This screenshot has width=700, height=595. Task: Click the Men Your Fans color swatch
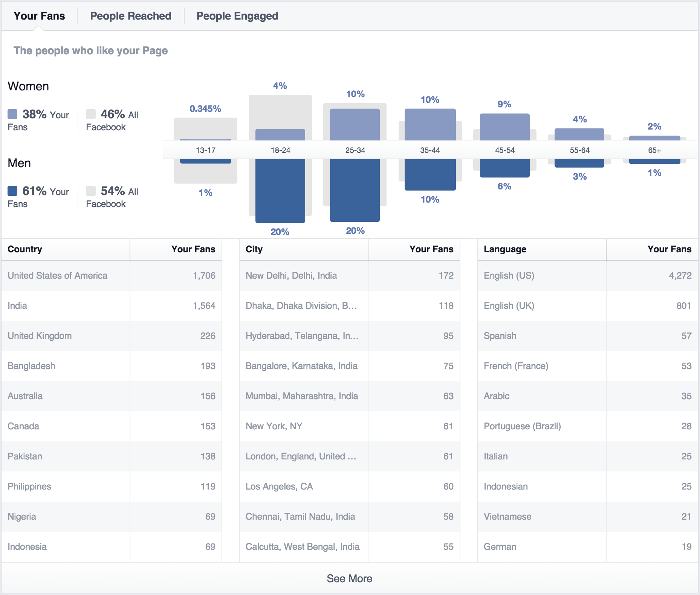coord(12,191)
